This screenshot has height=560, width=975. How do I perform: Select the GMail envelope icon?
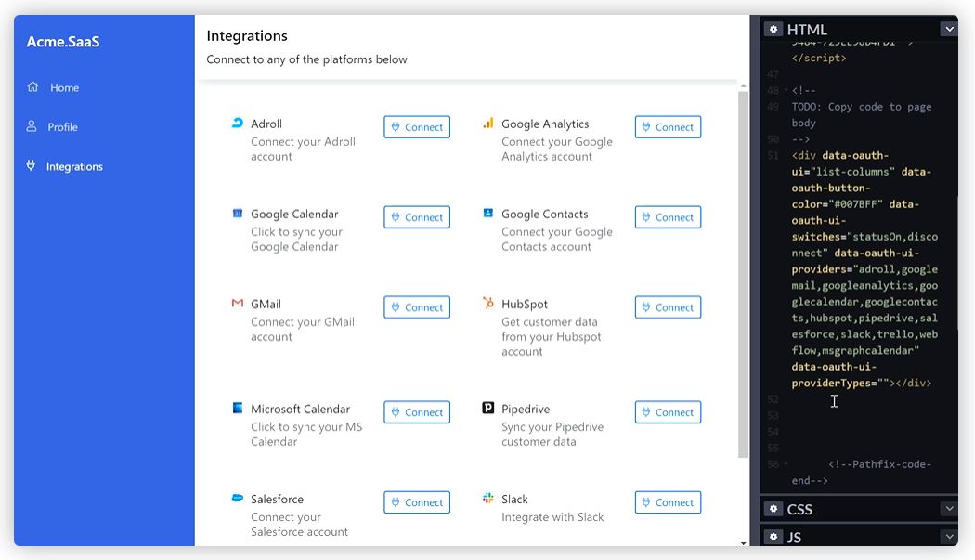click(237, 304)
